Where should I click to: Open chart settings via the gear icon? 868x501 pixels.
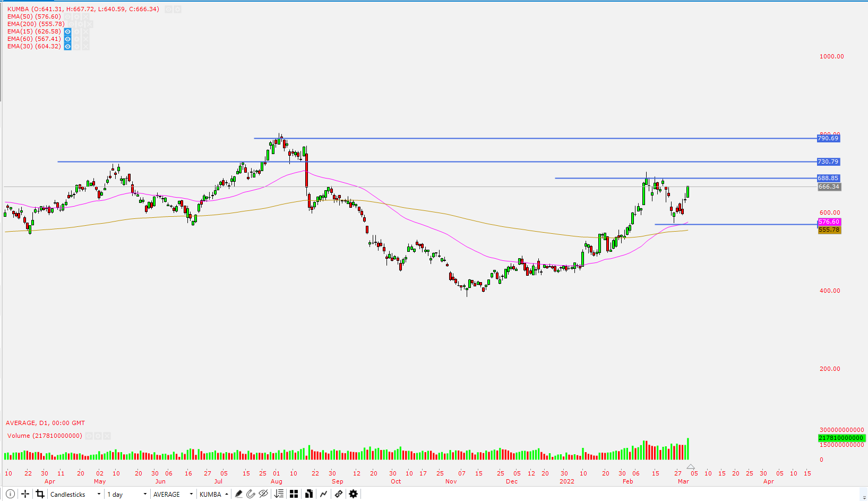pos(353,494)
